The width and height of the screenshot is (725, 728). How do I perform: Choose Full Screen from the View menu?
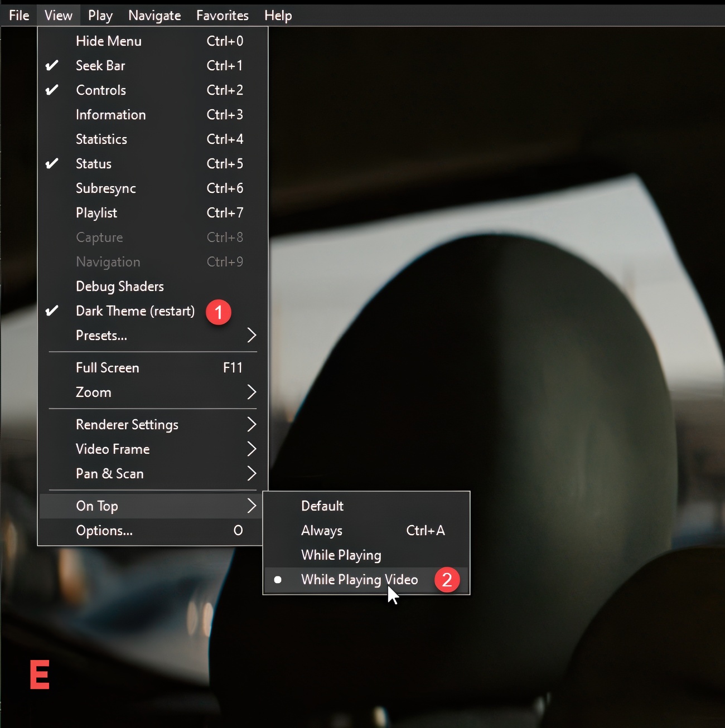[153, 368]
